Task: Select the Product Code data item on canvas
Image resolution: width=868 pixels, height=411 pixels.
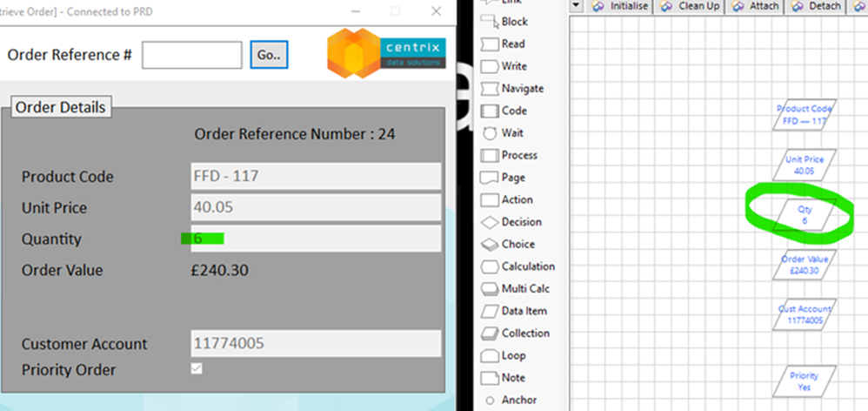Action: 805,115
